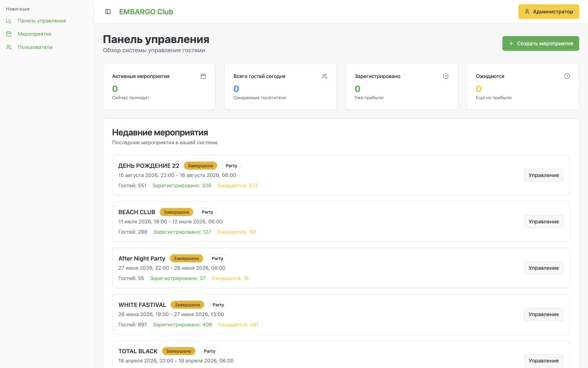Click Управление for ДЕНЬ РОЖДЕНИЕ 22

tap(544, 175)
